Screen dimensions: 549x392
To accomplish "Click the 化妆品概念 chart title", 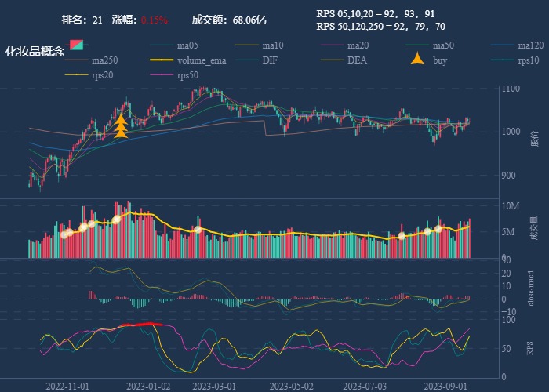I will coord(35,51).
